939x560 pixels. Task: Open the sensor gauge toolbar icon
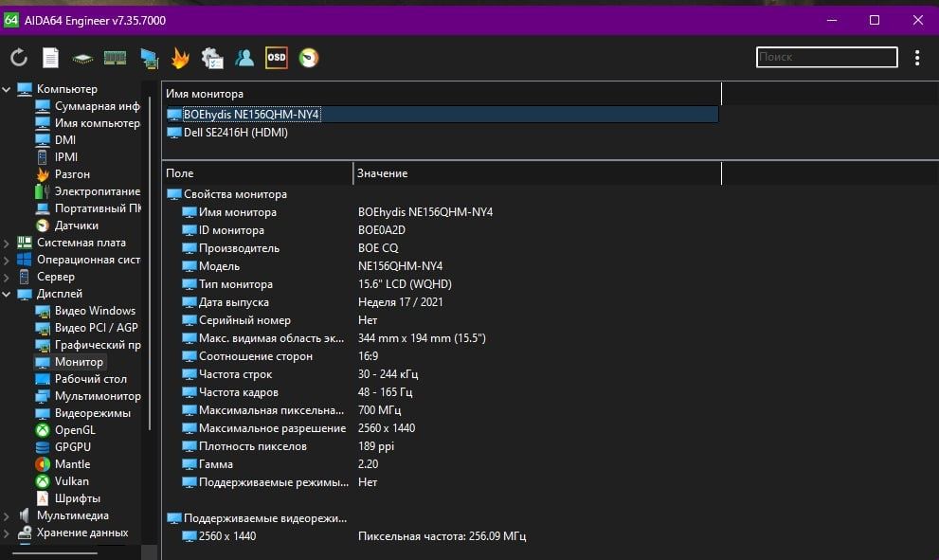(x=309, y=58)
